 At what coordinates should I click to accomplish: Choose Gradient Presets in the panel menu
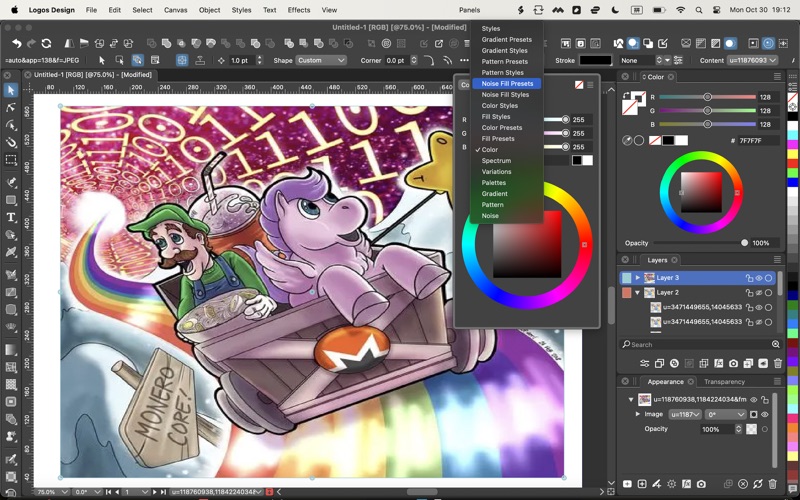click(506, 39)
